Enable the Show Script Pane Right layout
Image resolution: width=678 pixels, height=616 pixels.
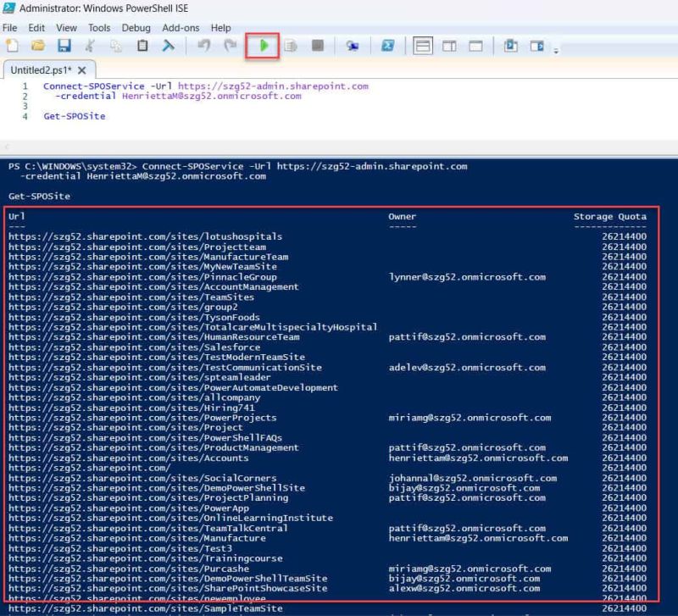[x=450, y=47]
